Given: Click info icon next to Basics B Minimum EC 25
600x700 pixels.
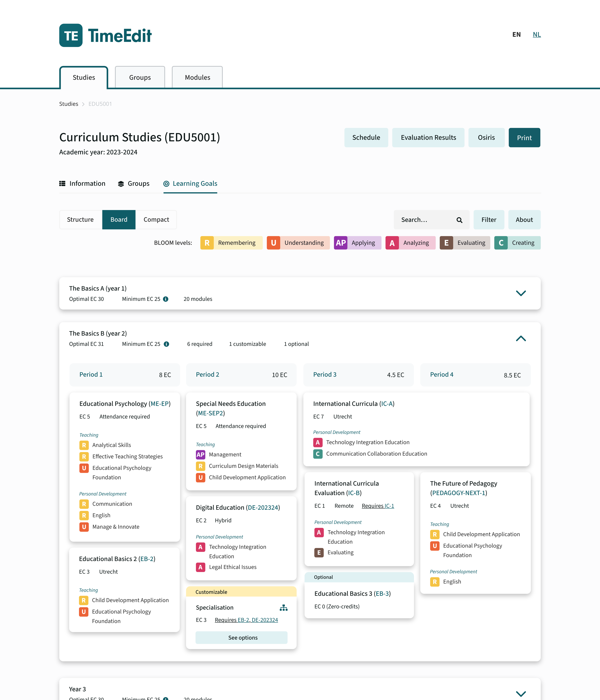Looking at the screenshot, I should [166, 344].
